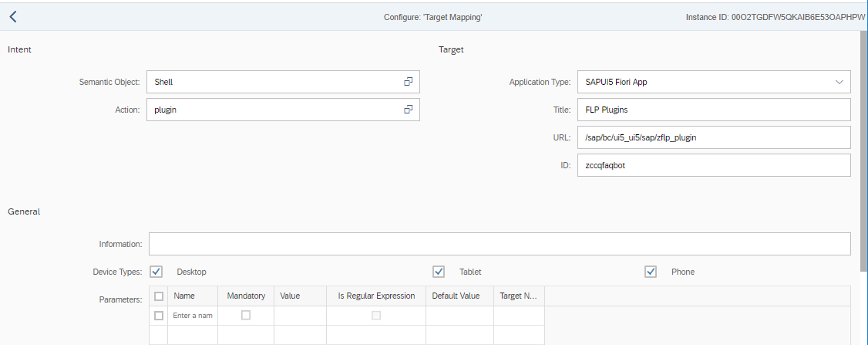The width and height of the screenshot is (868, 345).
Task: Select all rows checkbox in Parameters table
Action: [x=159, y=296]
